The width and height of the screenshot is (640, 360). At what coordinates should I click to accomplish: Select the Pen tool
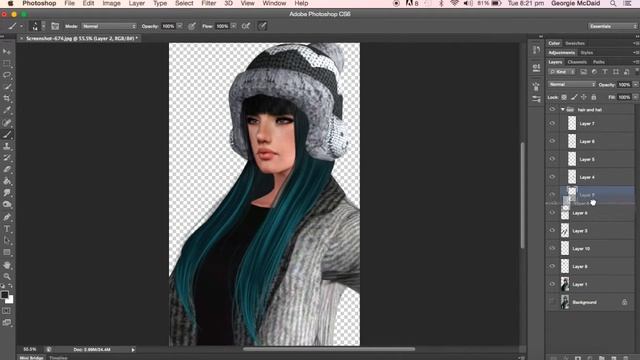click(x=7, y=217)
